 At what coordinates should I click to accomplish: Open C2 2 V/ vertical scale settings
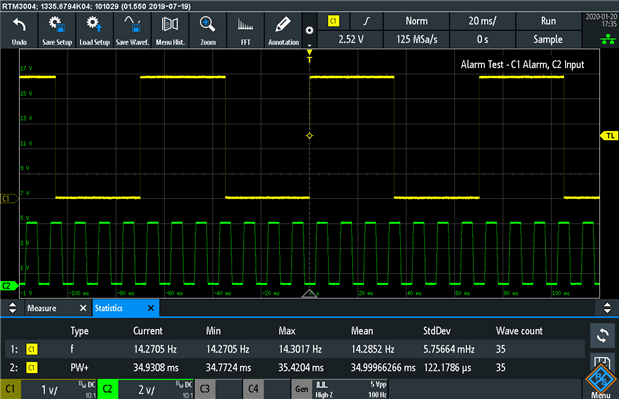coord(156,390)
